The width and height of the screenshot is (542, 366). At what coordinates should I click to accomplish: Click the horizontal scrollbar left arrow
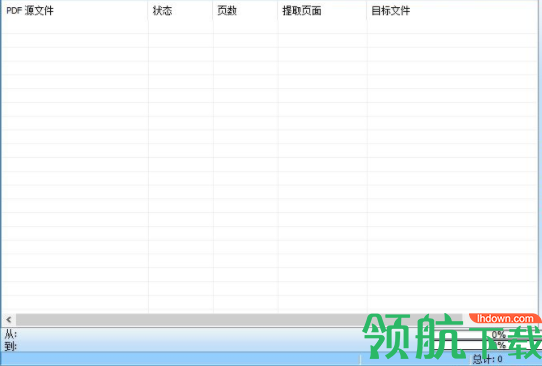(9, 320)
